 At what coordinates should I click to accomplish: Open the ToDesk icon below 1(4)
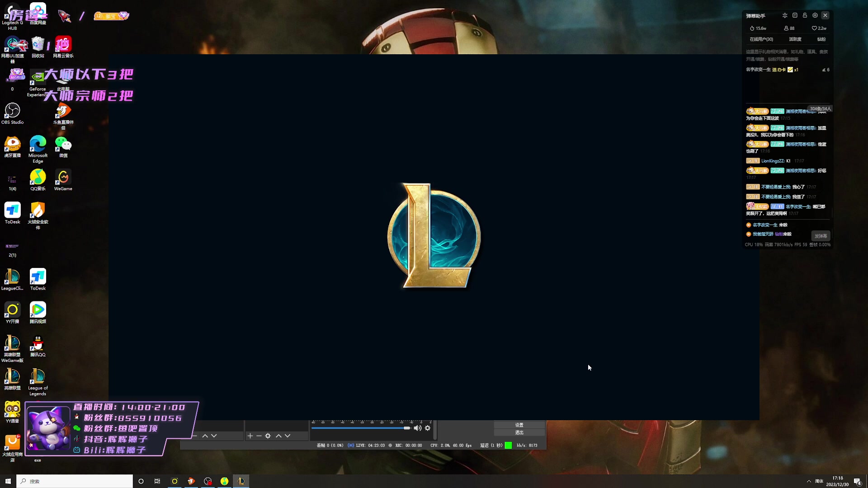[13, 213]
